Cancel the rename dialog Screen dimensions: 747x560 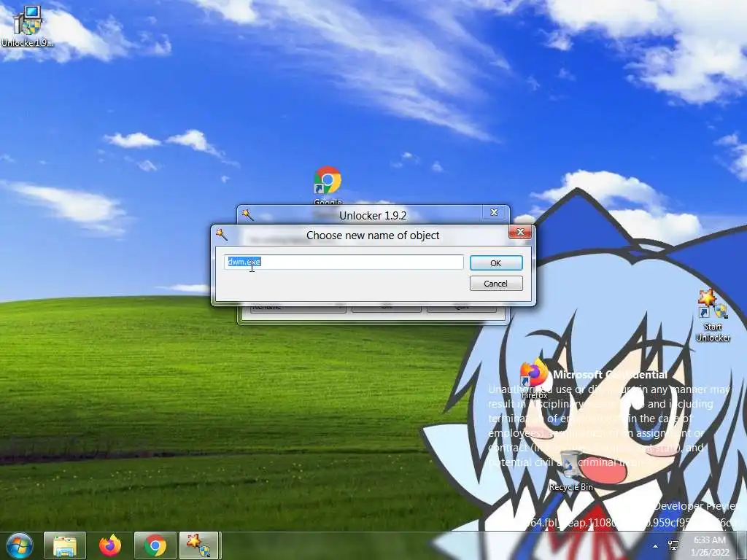(496, 284)
